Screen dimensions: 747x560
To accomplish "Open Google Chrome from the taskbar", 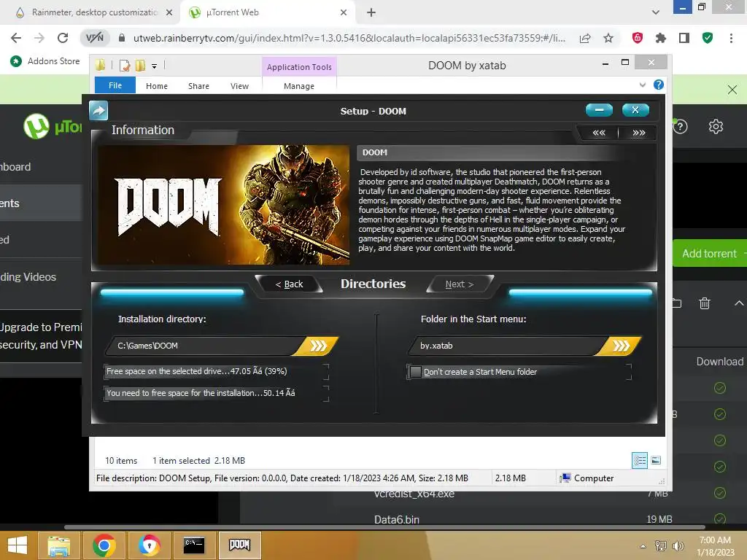I will 104,545.
